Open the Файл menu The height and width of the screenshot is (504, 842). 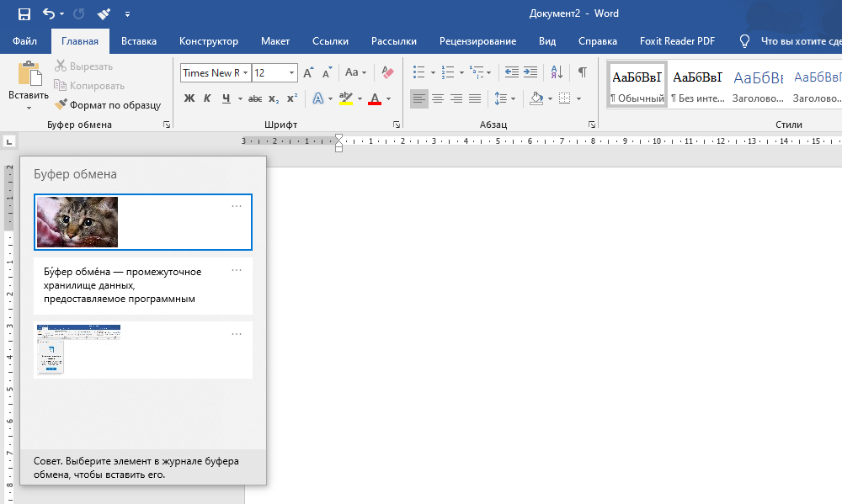(25, 41)
